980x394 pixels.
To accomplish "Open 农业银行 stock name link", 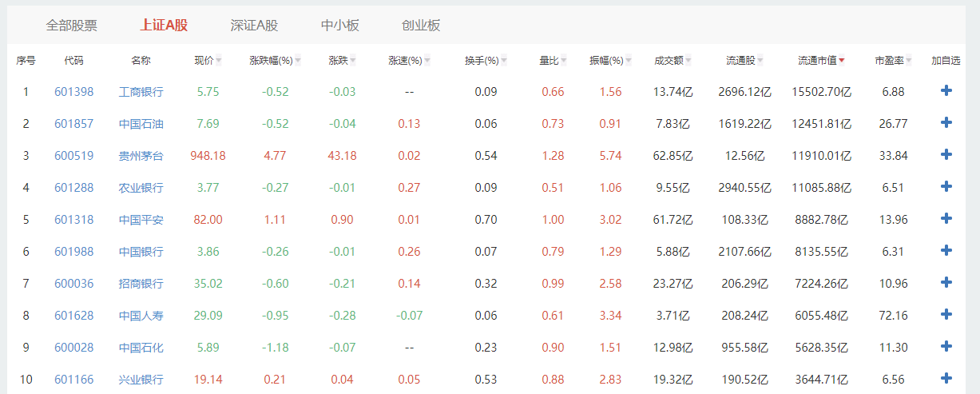I will point(141,188).
